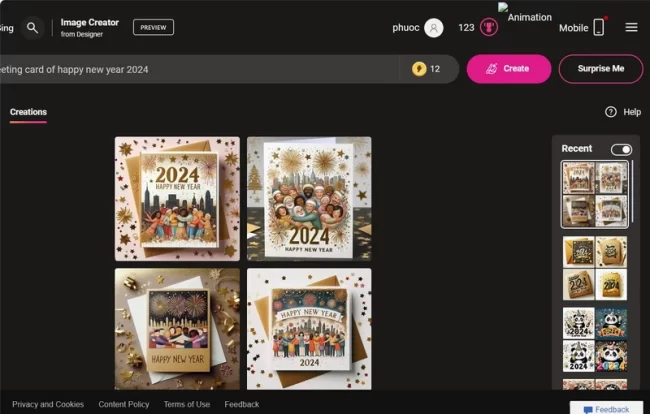The height and width of the screenshot is (414, 650).
Task: Click the rewards trophy icon
Action: pyautogui.click(x=491, y=28)
